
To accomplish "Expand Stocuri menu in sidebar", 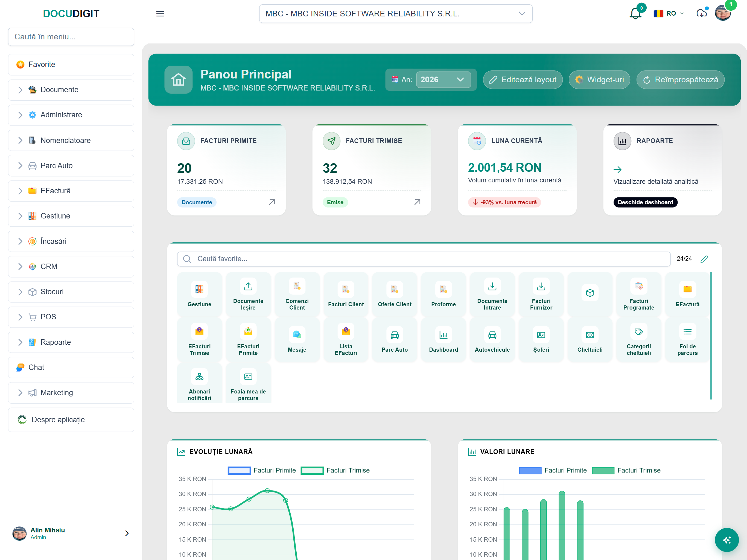I will (x=71, y=292).
